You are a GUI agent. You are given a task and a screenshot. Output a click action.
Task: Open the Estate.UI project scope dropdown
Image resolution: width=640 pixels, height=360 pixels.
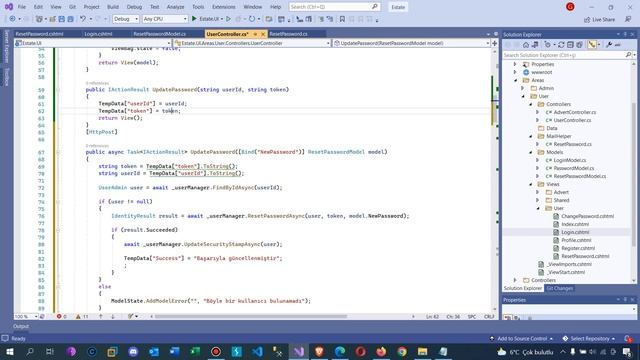(x=93, y=43)
